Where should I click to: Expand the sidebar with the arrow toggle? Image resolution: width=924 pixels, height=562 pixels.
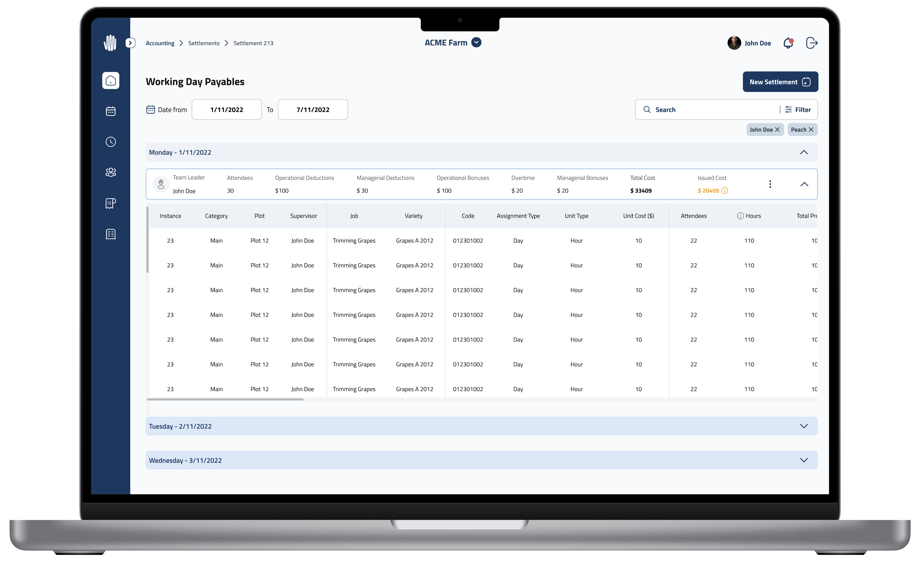(131, 43)
